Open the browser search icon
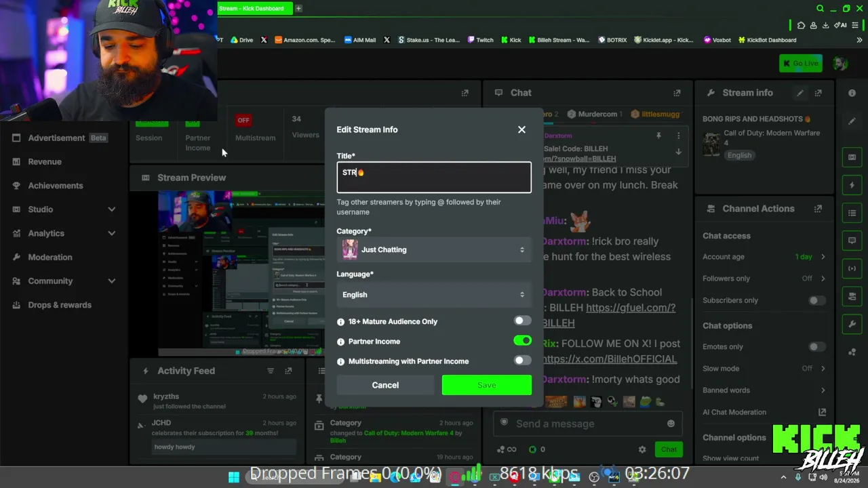 click(820, 8)
